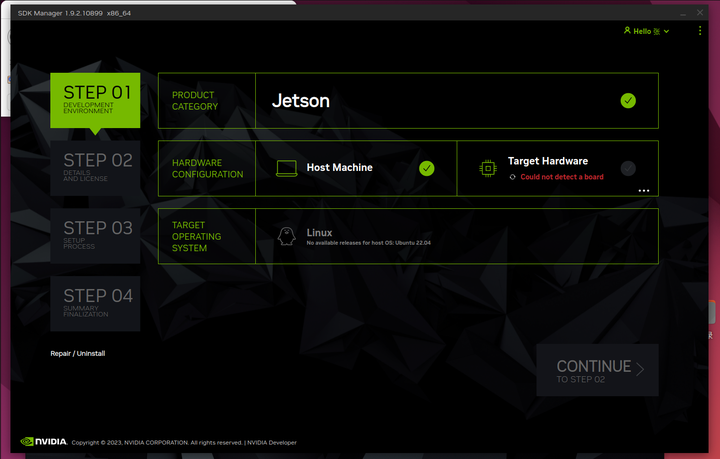Click the Host Machine label
The image size is (720, 459).
tap(339, 168)
